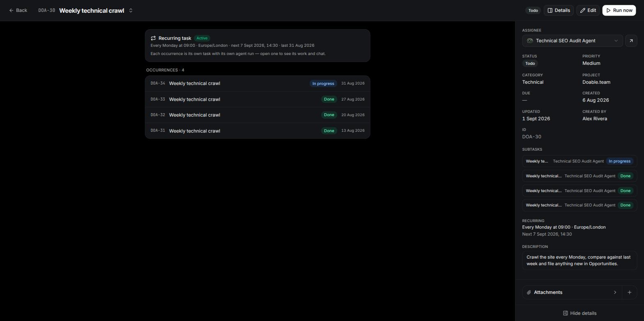Click the Done badge on the DOA-33 row
This screenshot has height=321, width=644.
pyautogui.click(x=329, y=99)
